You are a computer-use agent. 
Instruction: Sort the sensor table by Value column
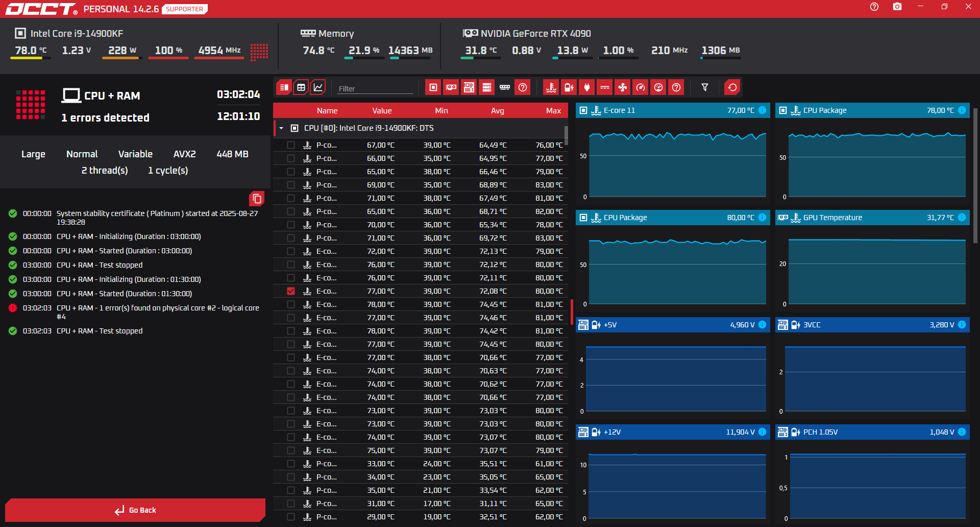click(x=382, y=111)
